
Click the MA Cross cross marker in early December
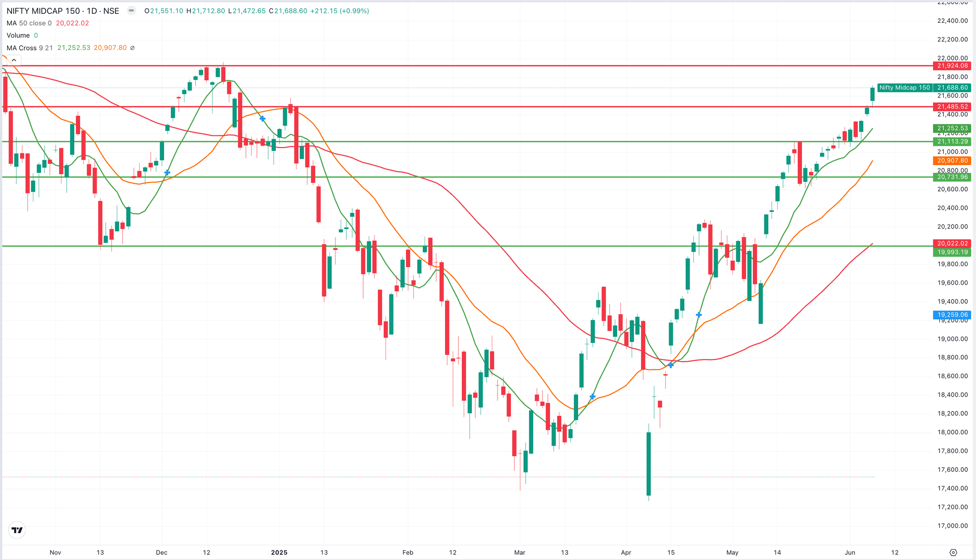[167, 172]
